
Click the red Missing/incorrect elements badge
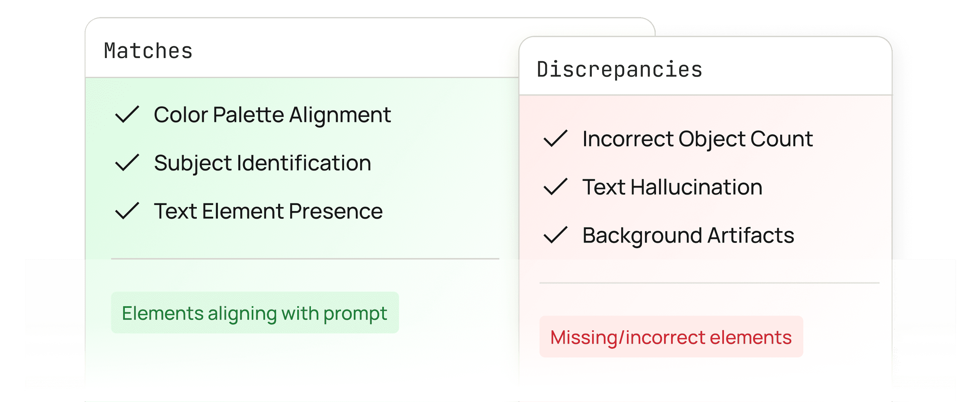click(671, 337)
